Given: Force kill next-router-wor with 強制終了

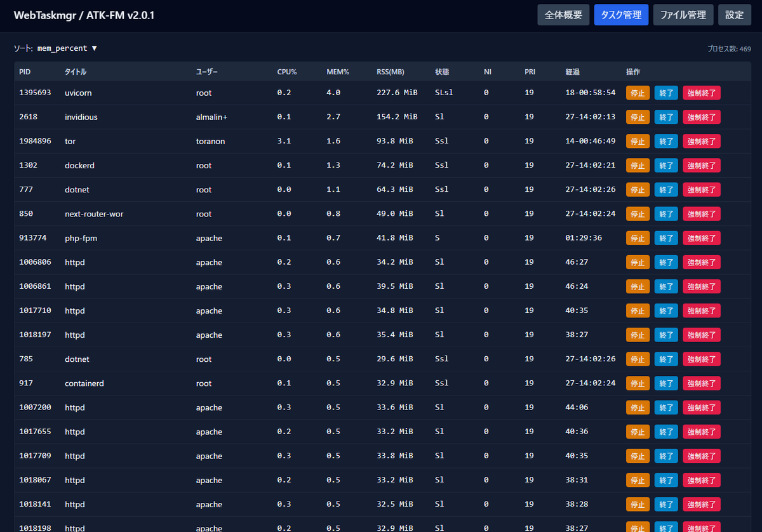Looking at the screenshot, I should (x=702, y=214).
